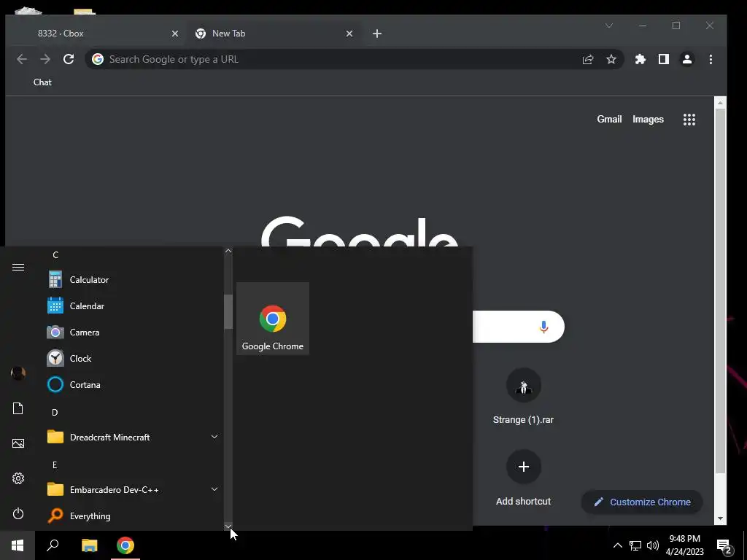747x560 pixels.
Task: Open the Extensions puzzle icon
Action: tap(640, 59)
